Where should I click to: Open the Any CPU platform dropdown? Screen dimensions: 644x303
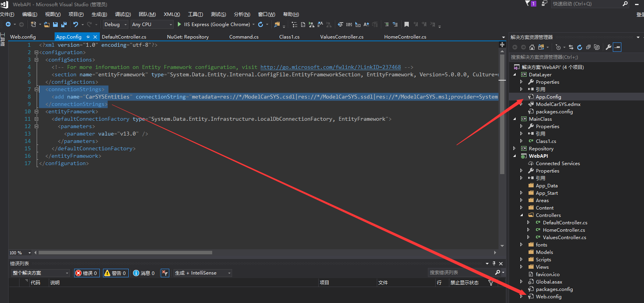pos(152,24)
